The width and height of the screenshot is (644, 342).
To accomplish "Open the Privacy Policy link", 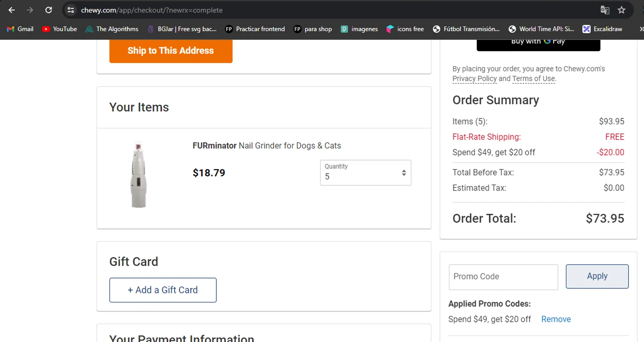I will click(474, 79).
